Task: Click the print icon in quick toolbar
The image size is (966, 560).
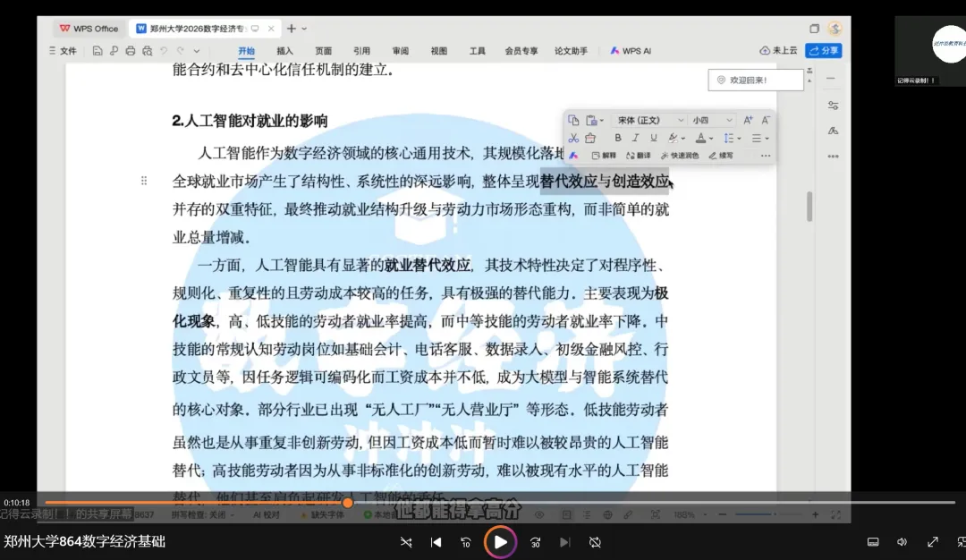Action: tap(130, 50)
